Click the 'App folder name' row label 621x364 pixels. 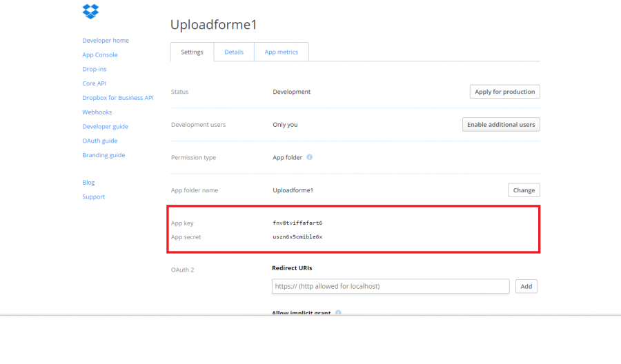point(195,190)
